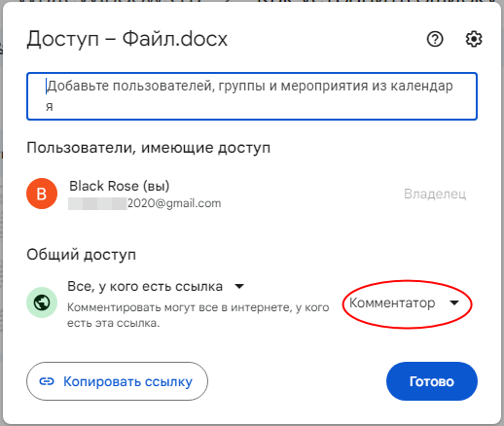This screenshot has width=504, height=426.
Task: Click the Комментатор role text
Action: pyautogui.click(x=392, y=302)
